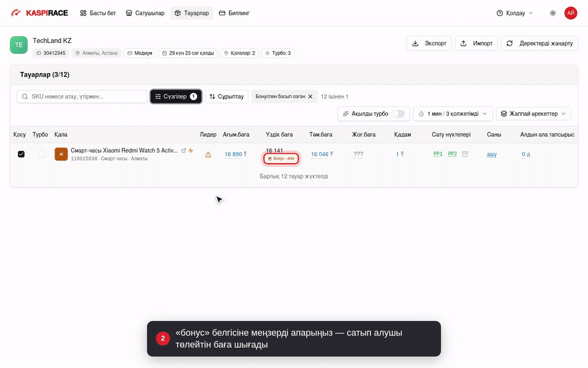Click the Импорт button

(x=477, y=43)
